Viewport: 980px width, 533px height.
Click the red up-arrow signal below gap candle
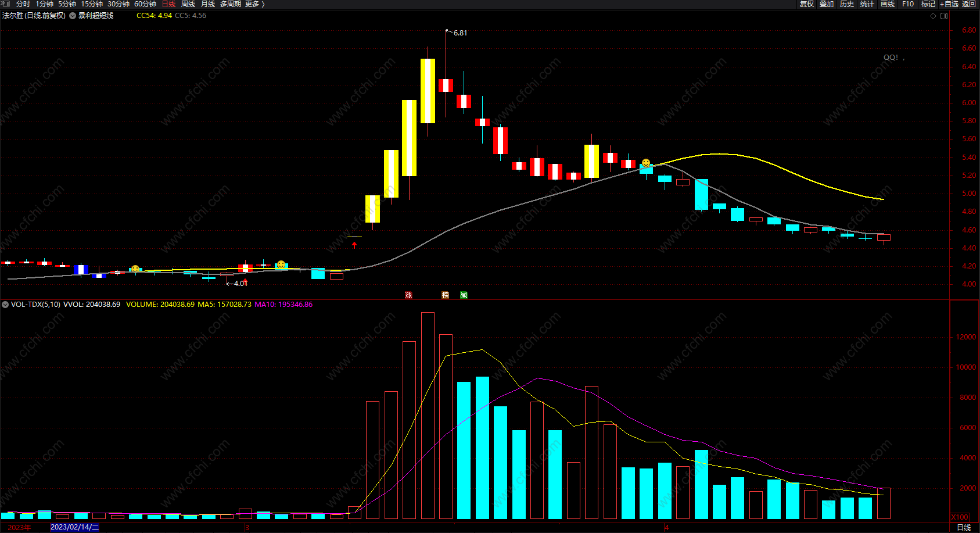pyautogui.click(x=354, y=245)
